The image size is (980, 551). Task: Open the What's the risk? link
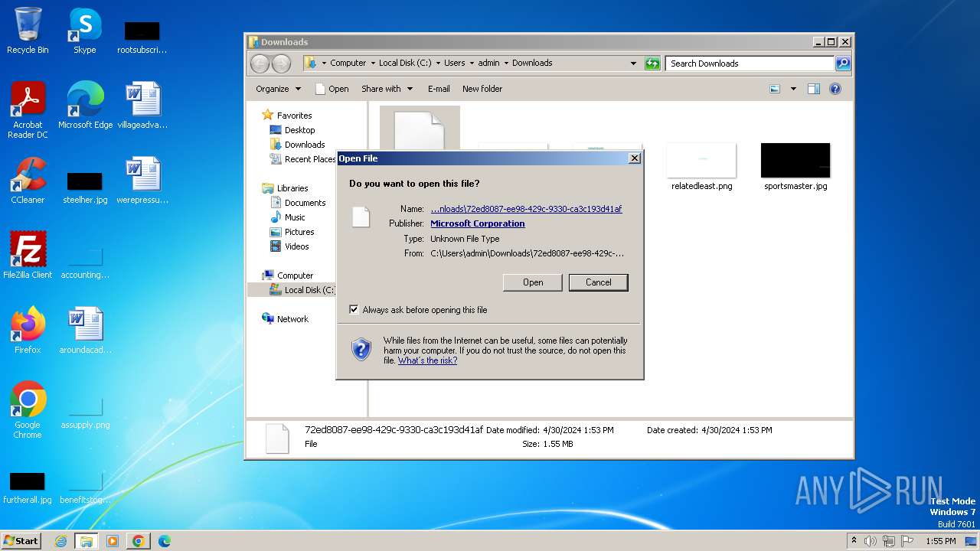427,360
